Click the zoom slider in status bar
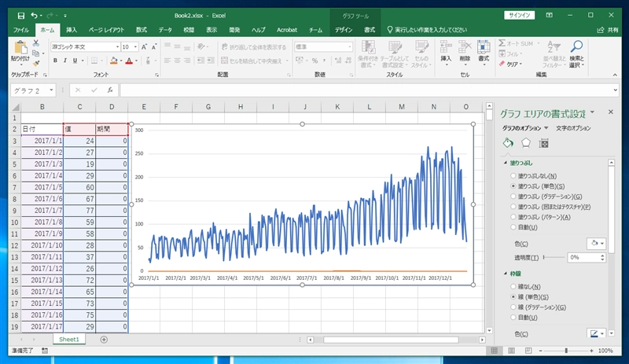This screenshot has height=364, width=629. pos(566,351)
